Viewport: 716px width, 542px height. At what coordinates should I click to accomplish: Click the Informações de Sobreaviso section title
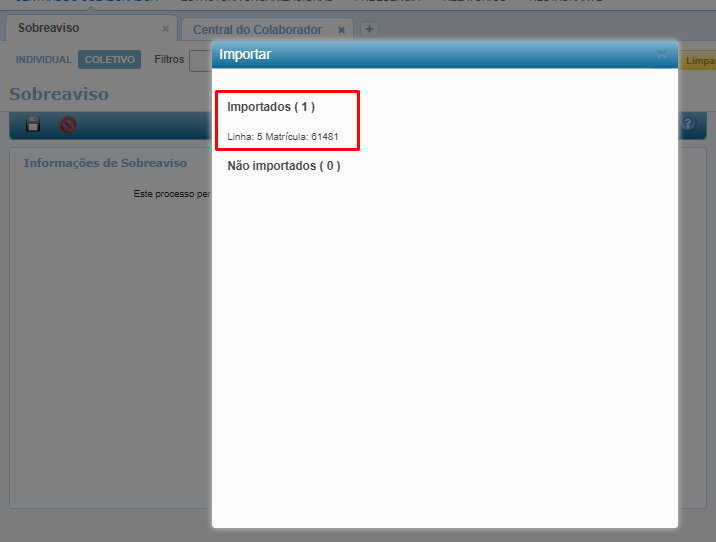tap(105, 163)
